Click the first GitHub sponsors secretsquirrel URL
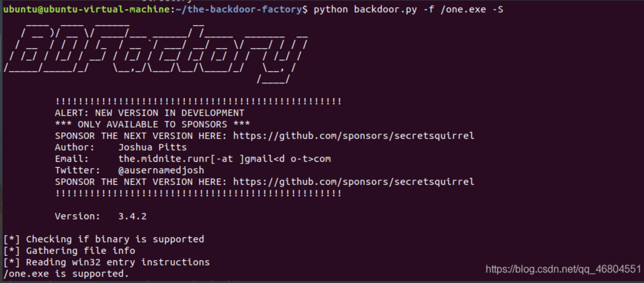 pos(353,136)
